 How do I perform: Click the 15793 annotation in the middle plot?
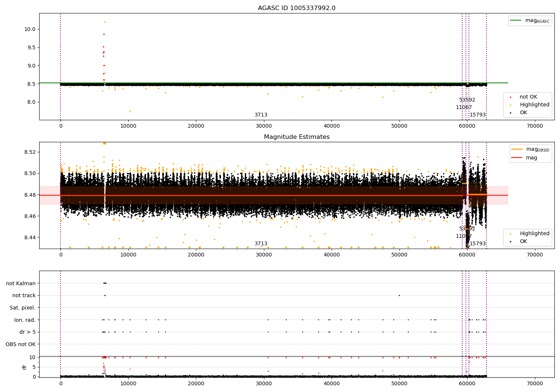477,244
